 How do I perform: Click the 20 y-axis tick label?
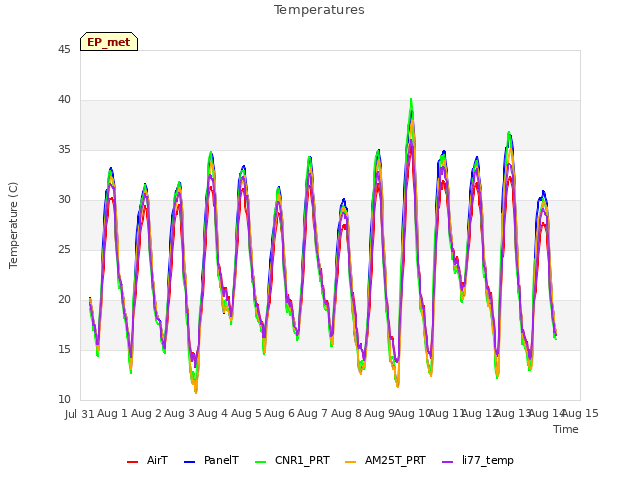[64, 300]
